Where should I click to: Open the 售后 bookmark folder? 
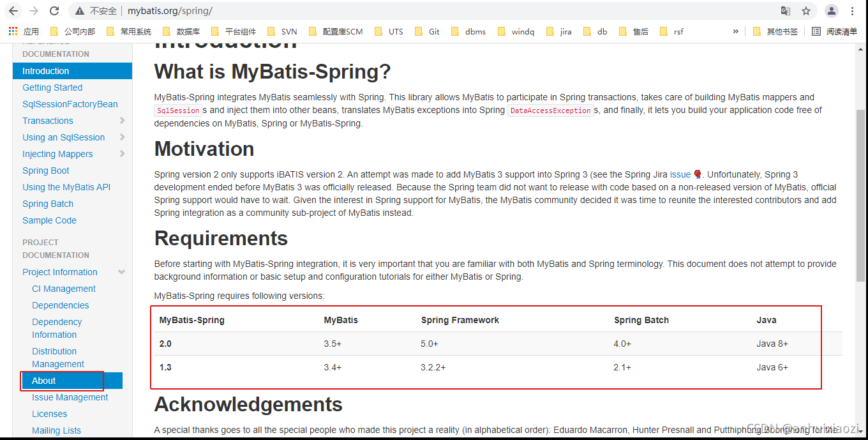coord(633,31)
